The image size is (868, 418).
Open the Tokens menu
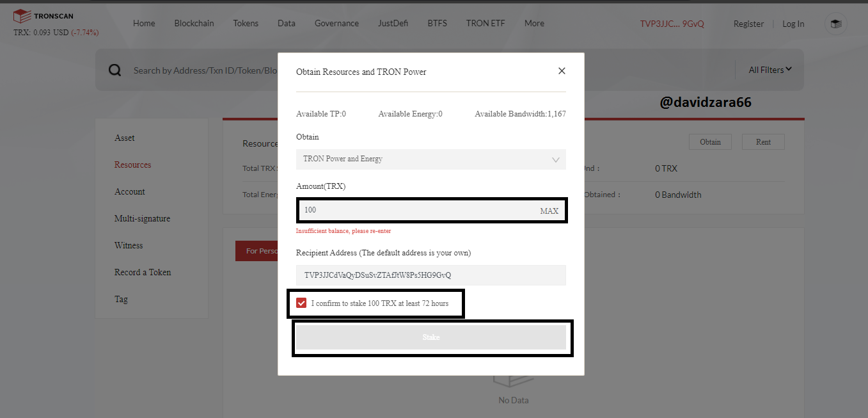click(x=246, y=23)
